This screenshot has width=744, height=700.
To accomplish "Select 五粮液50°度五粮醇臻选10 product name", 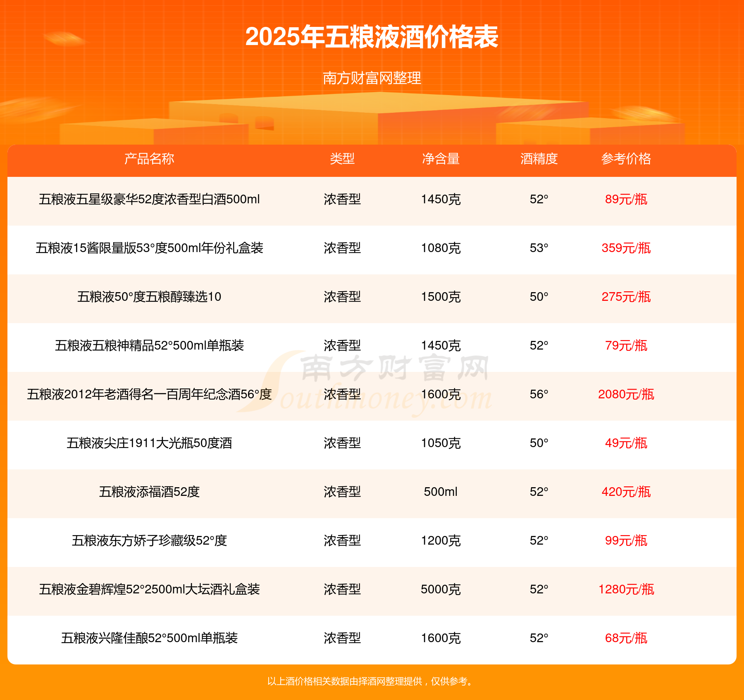I will coord(149,297).
